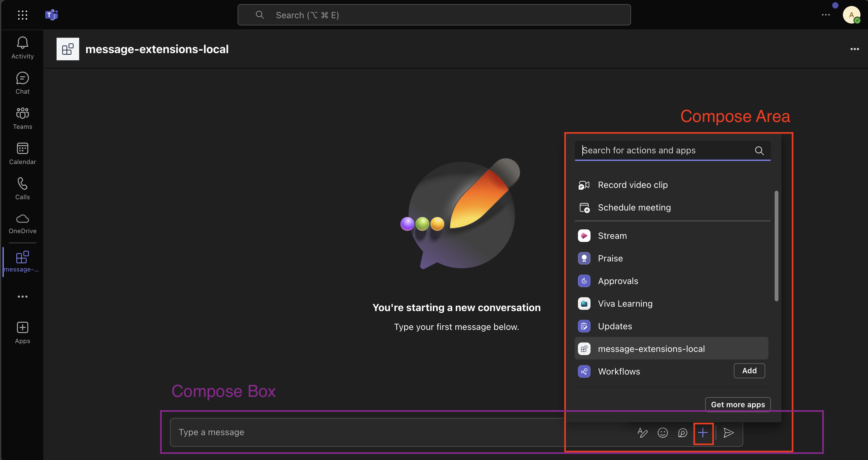Click the plus icon to open actions
Image resolution: width=868 pixels, height=460 pixels.
(x=703, y=433)
